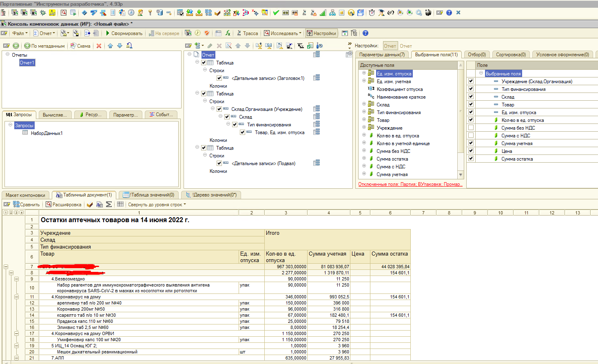The image size is (598, 364).
Task: Open the Файл dropdown menu
Action: pos(20,33)
